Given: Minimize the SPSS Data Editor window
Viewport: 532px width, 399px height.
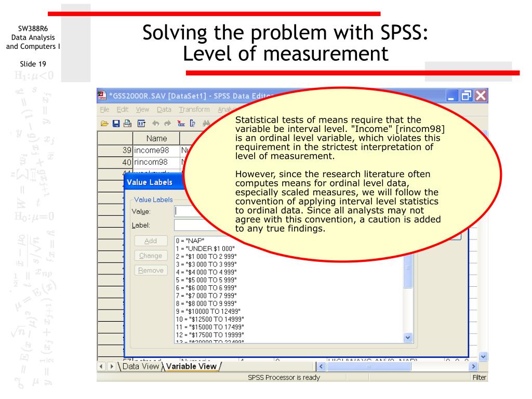Looking at the screenshot, I should coord(451,96).
